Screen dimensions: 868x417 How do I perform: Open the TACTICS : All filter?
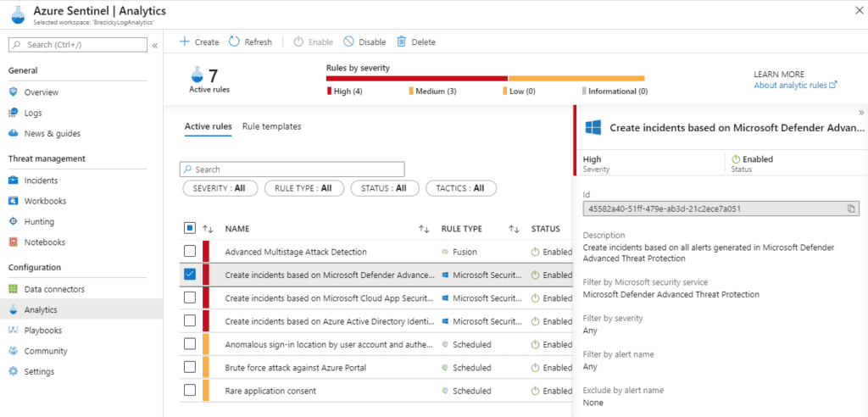[x=460, y=188]
